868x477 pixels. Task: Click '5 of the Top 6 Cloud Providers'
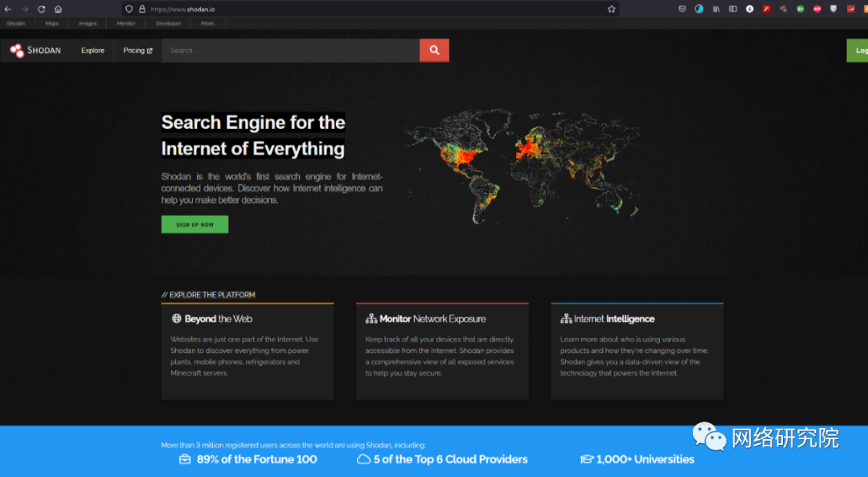pyautogui.click(x=451, y=459)
